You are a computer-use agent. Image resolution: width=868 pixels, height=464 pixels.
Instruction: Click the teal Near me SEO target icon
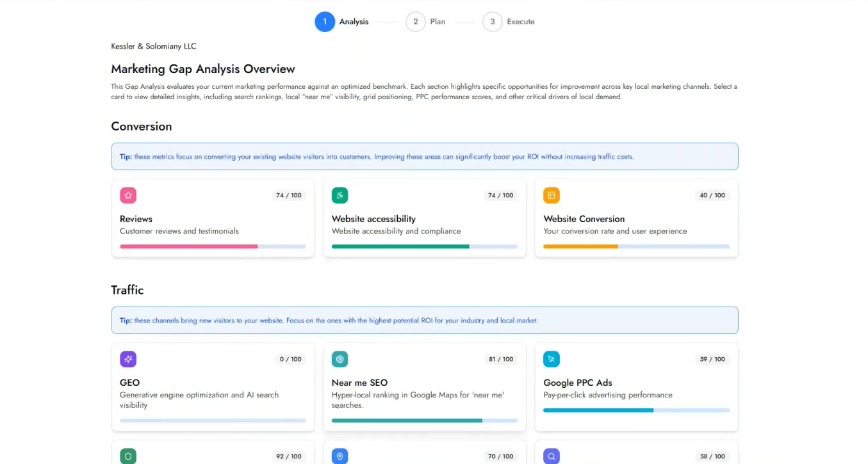[340, 359]
